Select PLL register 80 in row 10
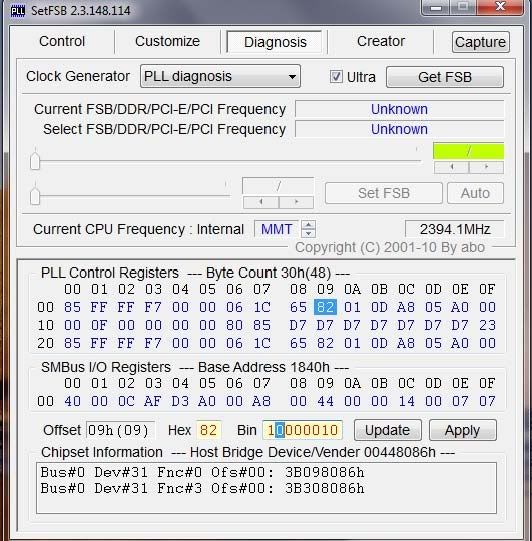 coord(234,325)
